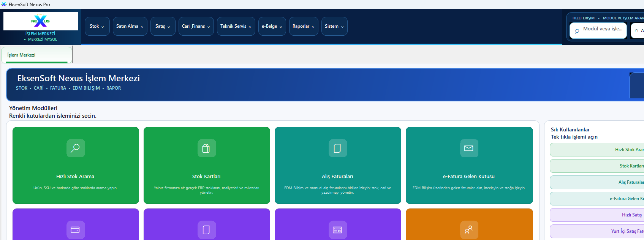Click Hızlı Satış shortcut in Sık Kullanılanlar
The height and width of the screenshot is (240, 644).
coord(597,215)
